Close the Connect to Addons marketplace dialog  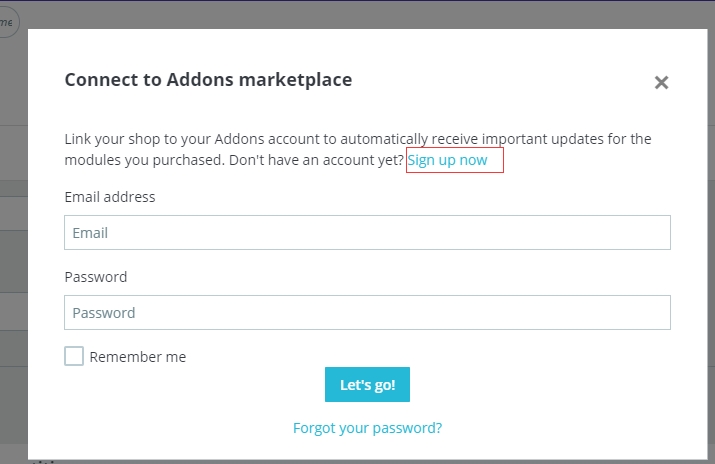[661, 83]
